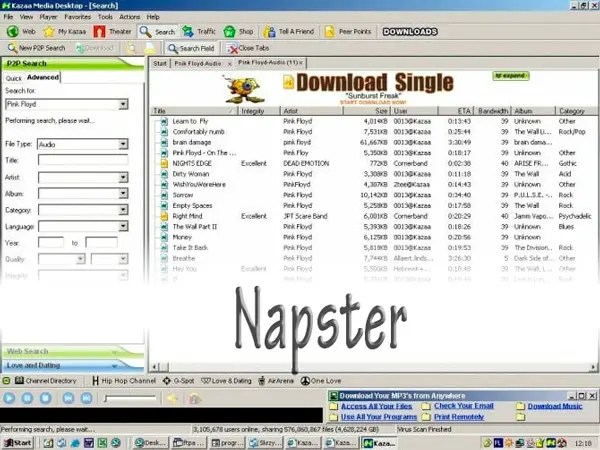
Task: Sort results by Bandwidth column
Action: pos(492,111)
